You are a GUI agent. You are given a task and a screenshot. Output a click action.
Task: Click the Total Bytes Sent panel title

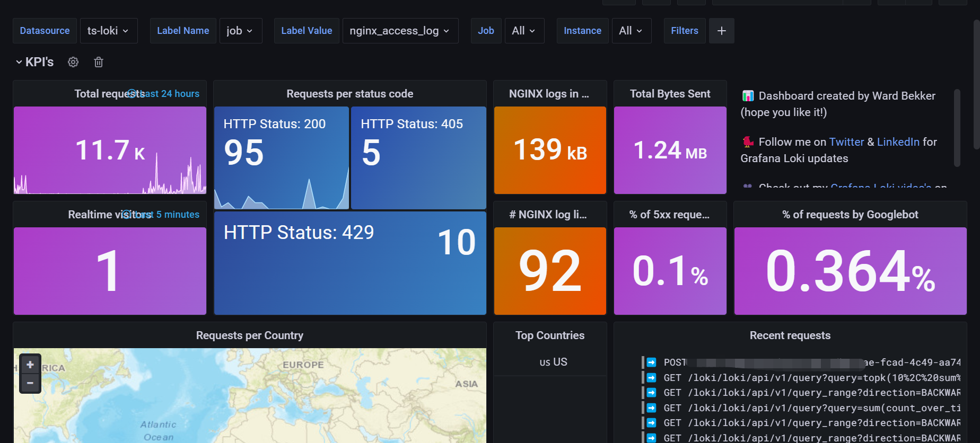[670, 94]
